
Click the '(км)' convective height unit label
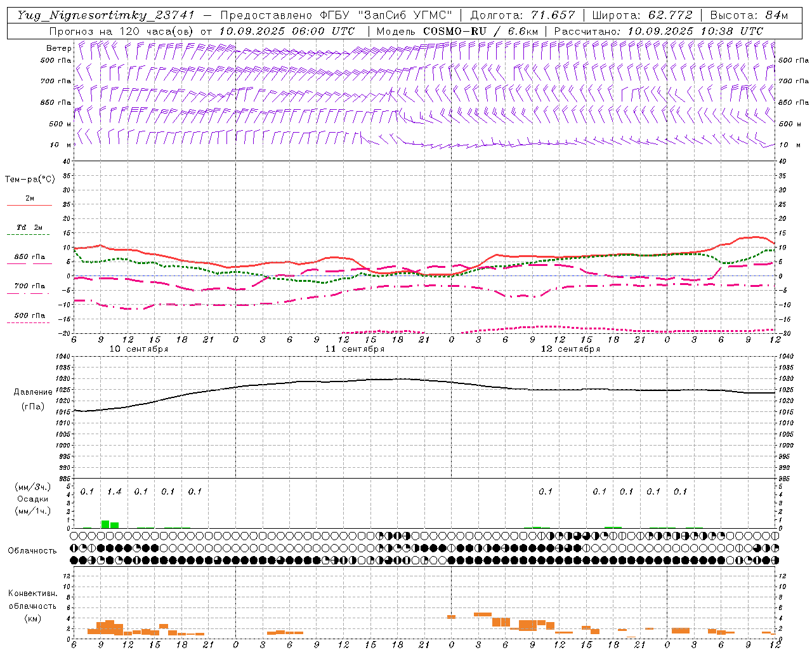(x=32, y=618)
